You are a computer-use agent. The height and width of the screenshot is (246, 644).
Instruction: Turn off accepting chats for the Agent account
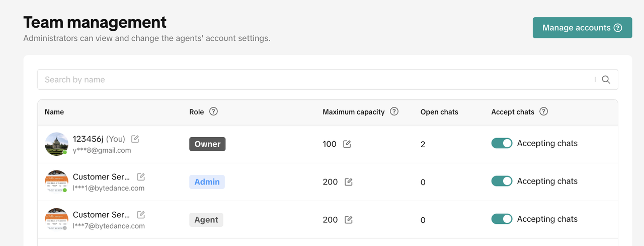pyautogui.click(x=502, y=219)
